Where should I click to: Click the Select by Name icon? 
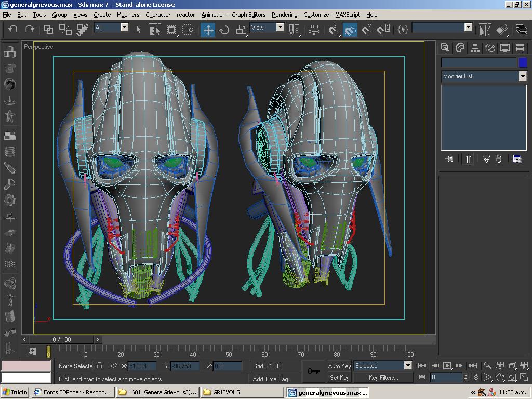pyautogui.click(x=155, y=30)
